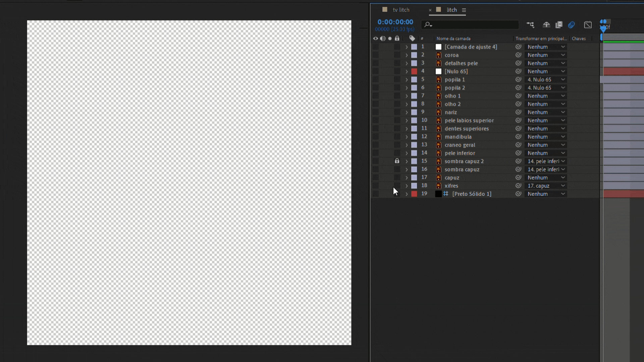
Task: Click the red label swatch of Preto Sólido 1
Action: tap(414, 194)
